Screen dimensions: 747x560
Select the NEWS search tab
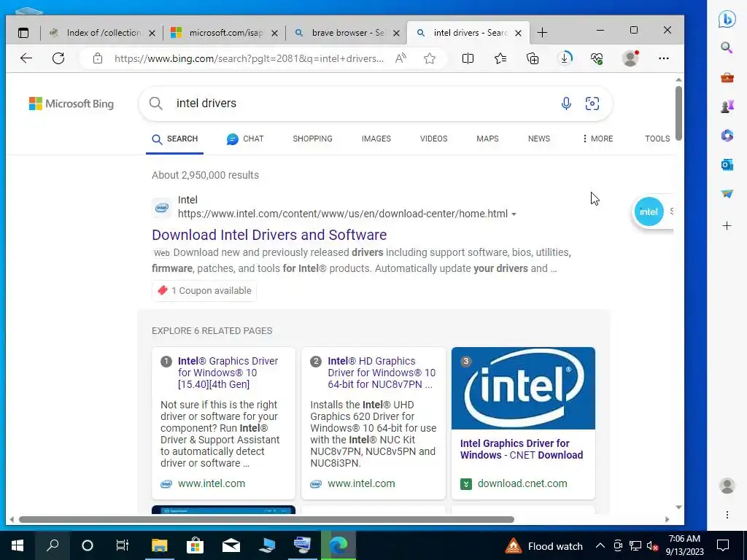539,139
